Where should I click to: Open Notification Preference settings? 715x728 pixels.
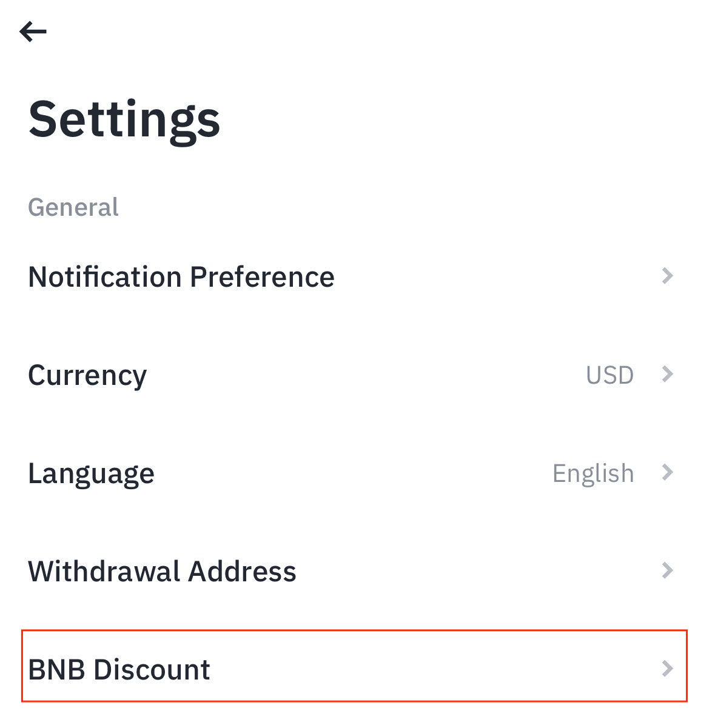pyautogui.click(x=181, y=278)
